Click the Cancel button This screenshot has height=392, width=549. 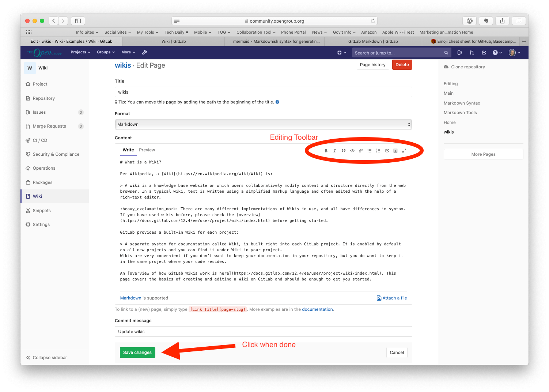[x=397, y=353]
